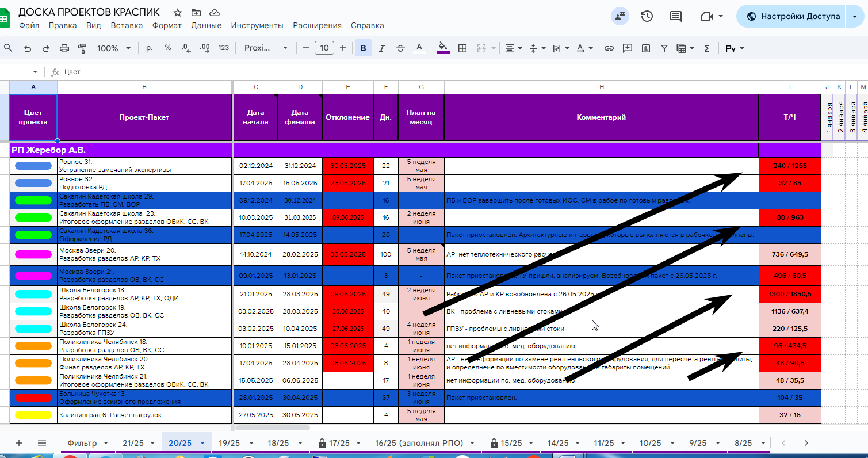Open version history clock icon
This screenshot has width=868, height=458.
tap(647, 16)
